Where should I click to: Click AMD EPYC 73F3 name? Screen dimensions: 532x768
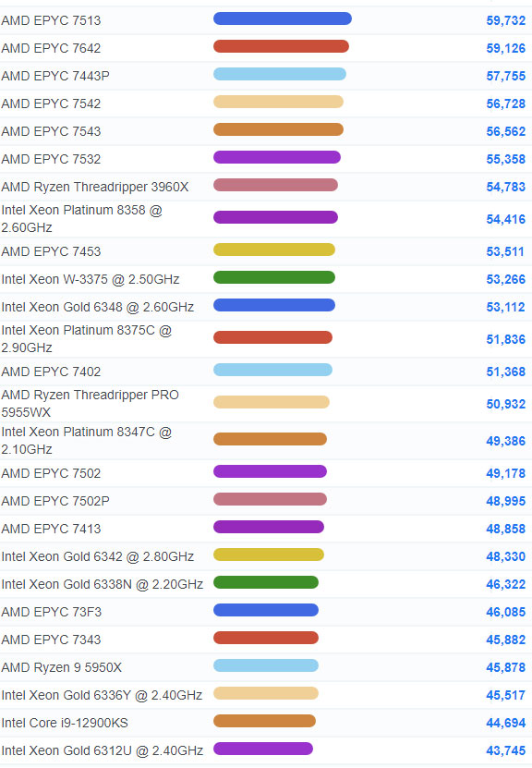click(x=52, y=612)
